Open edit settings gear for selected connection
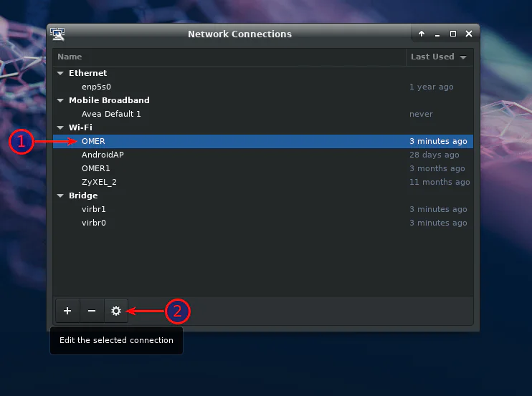The width and height of the screenshot is (532, 396). 115,311
